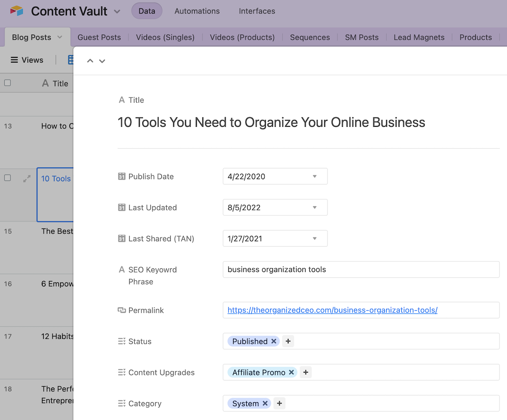Go to next record with down arrow
Image resolution: width=507 pixels, height=420 pixels.
click(102, 61)
